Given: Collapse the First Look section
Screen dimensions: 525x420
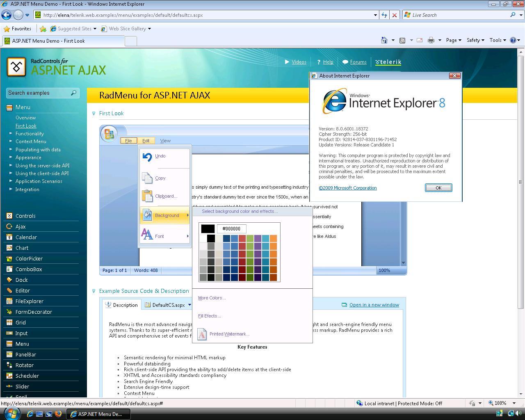Looking at the screenshot, I should pos(94,114).
